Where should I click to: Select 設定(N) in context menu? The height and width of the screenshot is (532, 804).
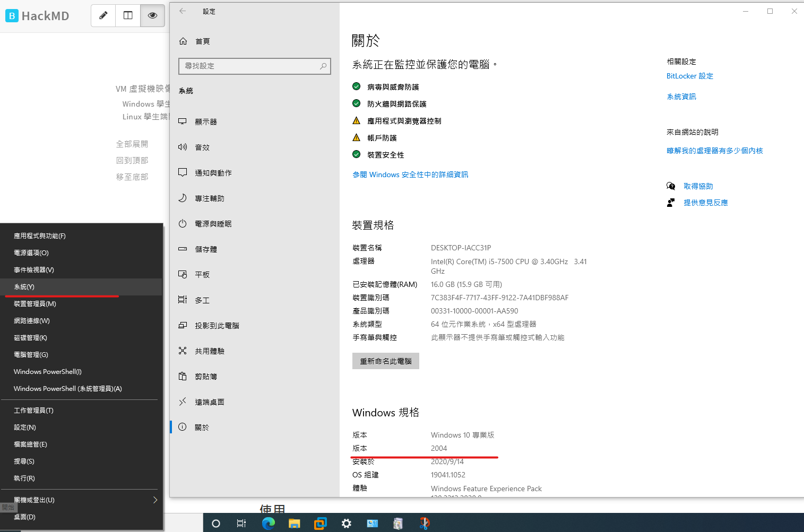(x=81, y=428)
